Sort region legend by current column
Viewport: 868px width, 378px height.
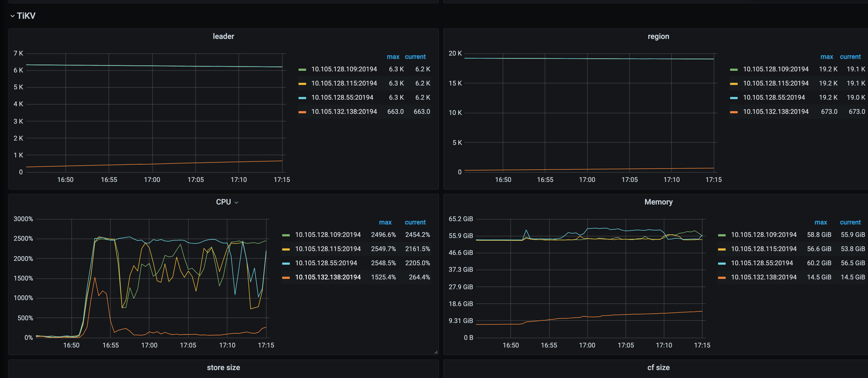pyautogui.click(x=850, y=57)
